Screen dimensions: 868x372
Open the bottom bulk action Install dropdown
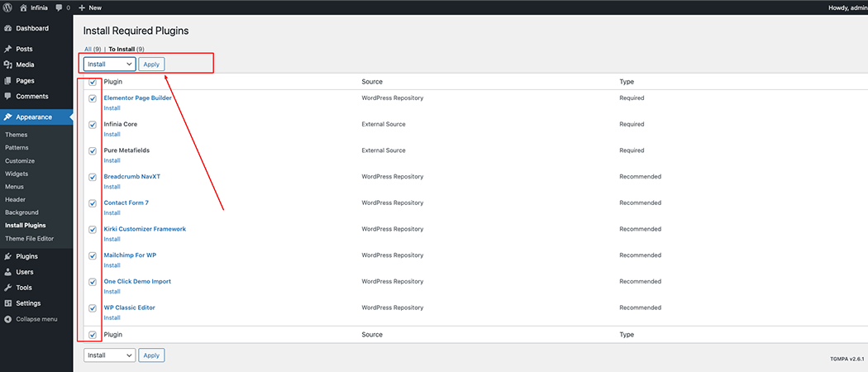pos(110,355)
